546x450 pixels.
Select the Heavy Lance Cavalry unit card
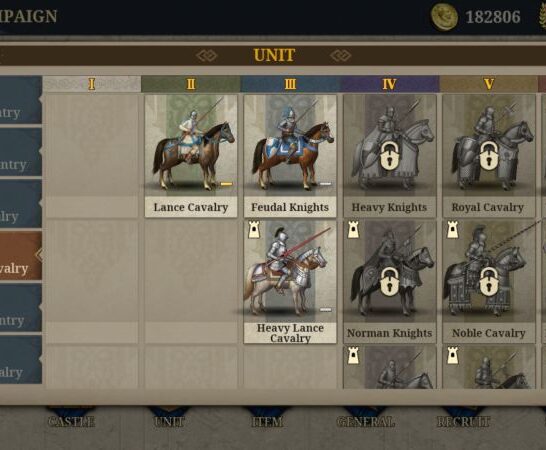(290, 282)
